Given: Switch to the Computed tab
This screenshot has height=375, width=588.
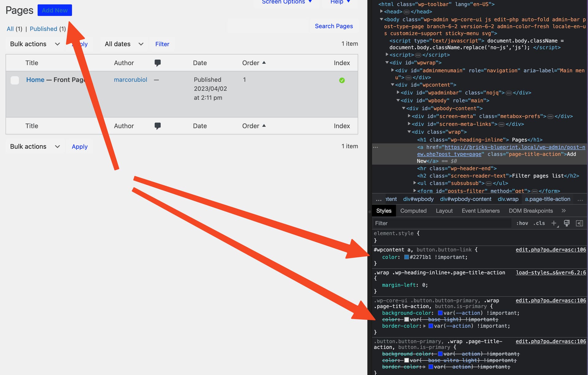Looking at the screenshot, I should (413, 211).
